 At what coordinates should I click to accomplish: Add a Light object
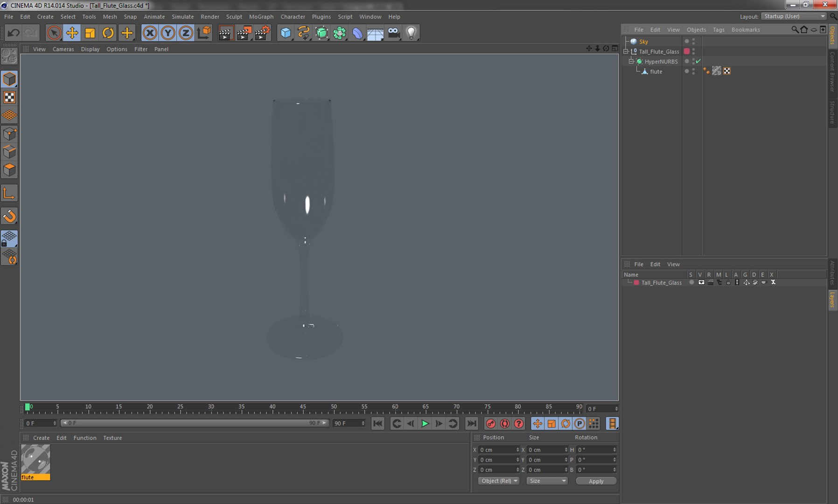(x=411, y=33)
